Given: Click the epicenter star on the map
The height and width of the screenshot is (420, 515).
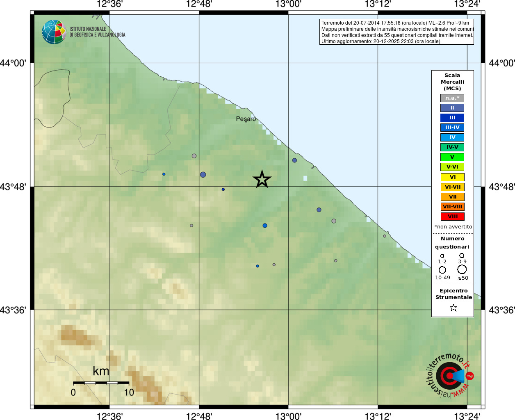Looking at the screenshot, I should tap(262, 179).
